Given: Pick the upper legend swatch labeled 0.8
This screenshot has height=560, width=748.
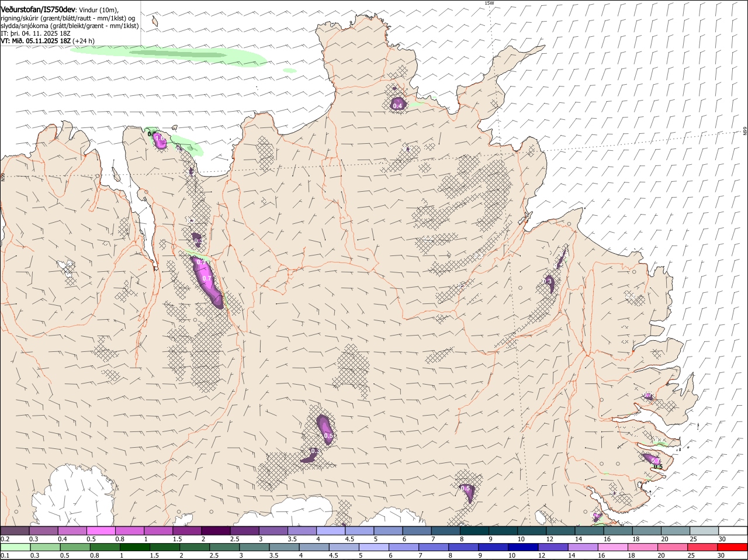Looking at the screenshot, I should click(130, 530).
